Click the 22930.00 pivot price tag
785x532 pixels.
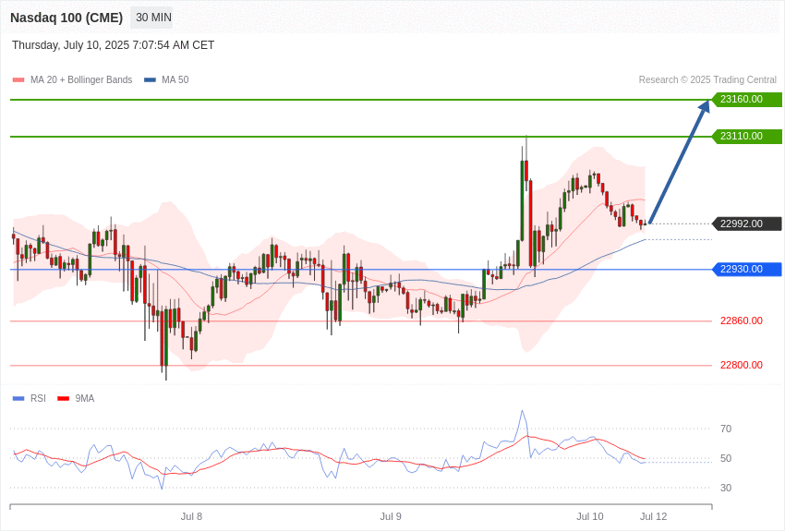click(747, 270)
